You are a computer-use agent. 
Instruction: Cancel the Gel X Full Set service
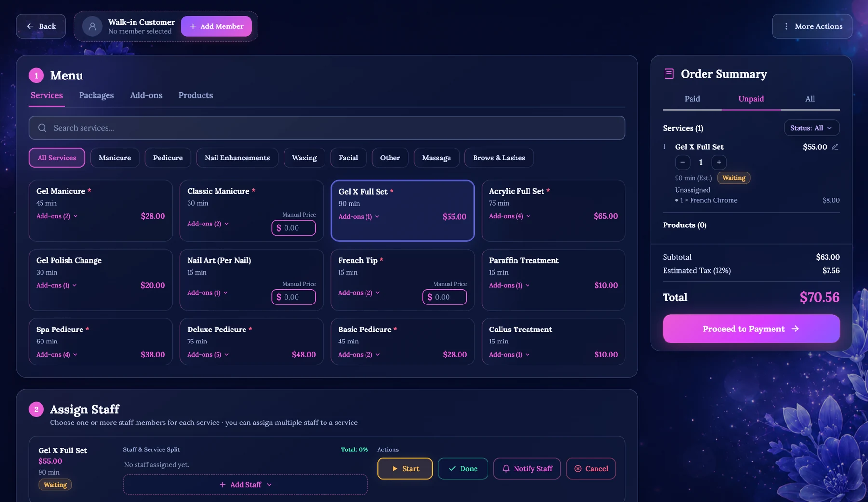coord(591,469)
